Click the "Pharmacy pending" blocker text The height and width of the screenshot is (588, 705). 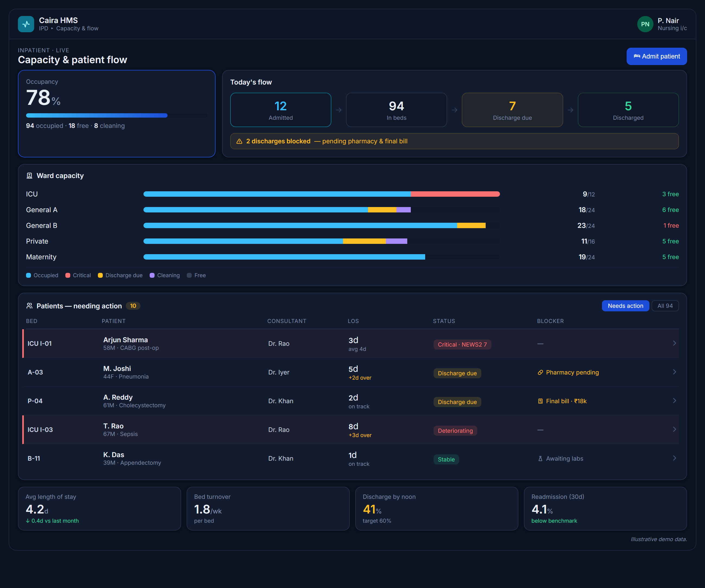(x=572, y=372)
